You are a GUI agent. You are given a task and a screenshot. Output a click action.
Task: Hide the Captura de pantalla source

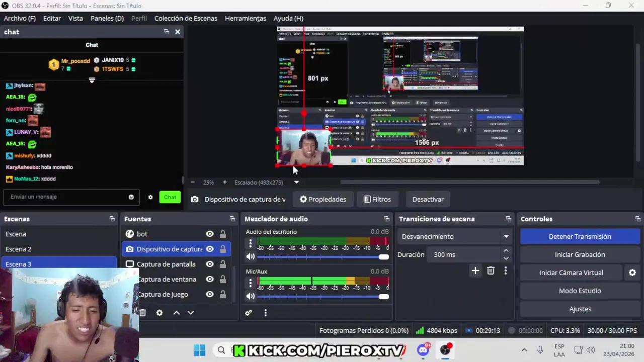click(x=210, y=264)
